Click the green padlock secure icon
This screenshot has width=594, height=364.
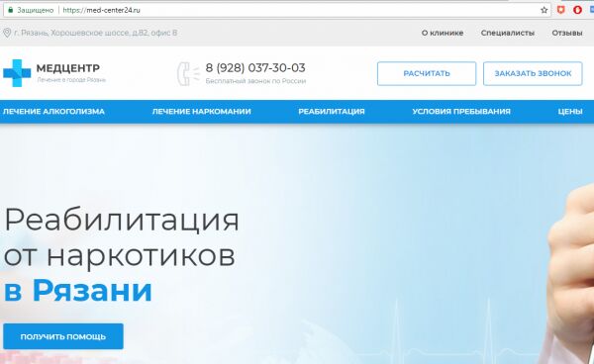10,10
